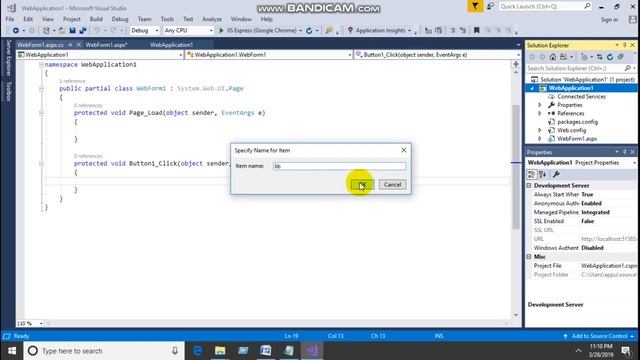Click the Windows Start button
The width and height of the screenshot is (640, 360).
click(12, 351)
